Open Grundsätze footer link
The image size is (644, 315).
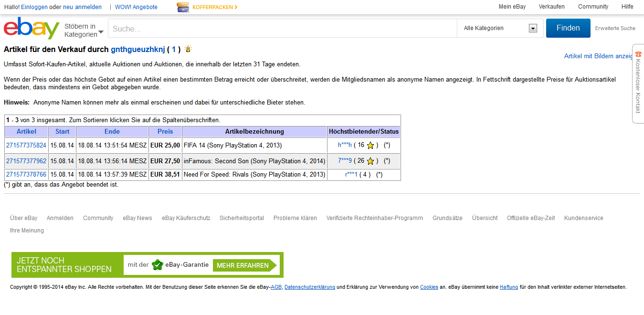pos(447,218)
